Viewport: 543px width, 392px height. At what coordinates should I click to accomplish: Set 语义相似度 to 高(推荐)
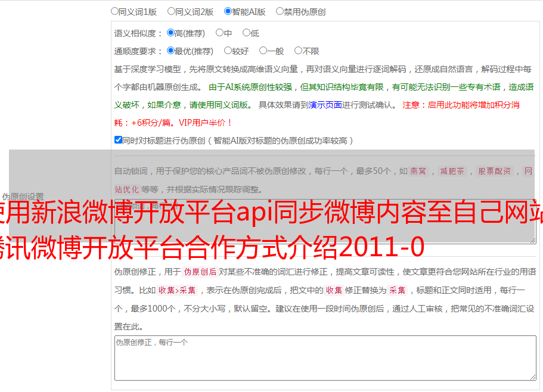(x=170, y=33)
